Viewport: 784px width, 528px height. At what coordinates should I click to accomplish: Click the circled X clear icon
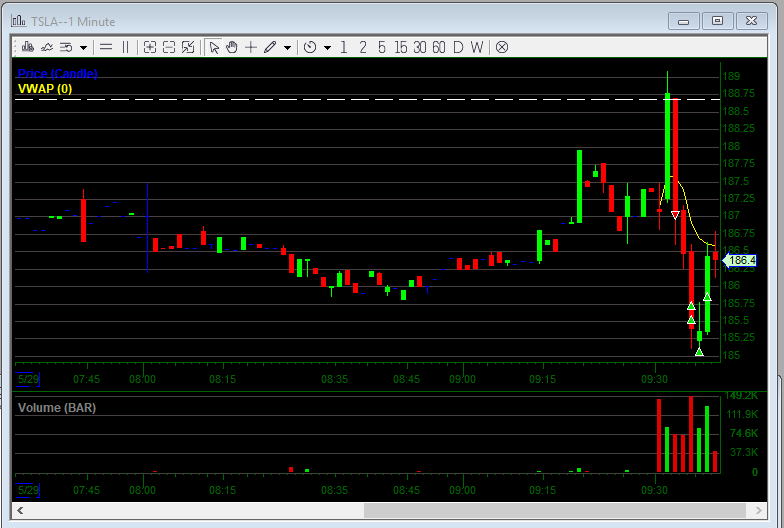pyautogui.click(x=502, y=47)
